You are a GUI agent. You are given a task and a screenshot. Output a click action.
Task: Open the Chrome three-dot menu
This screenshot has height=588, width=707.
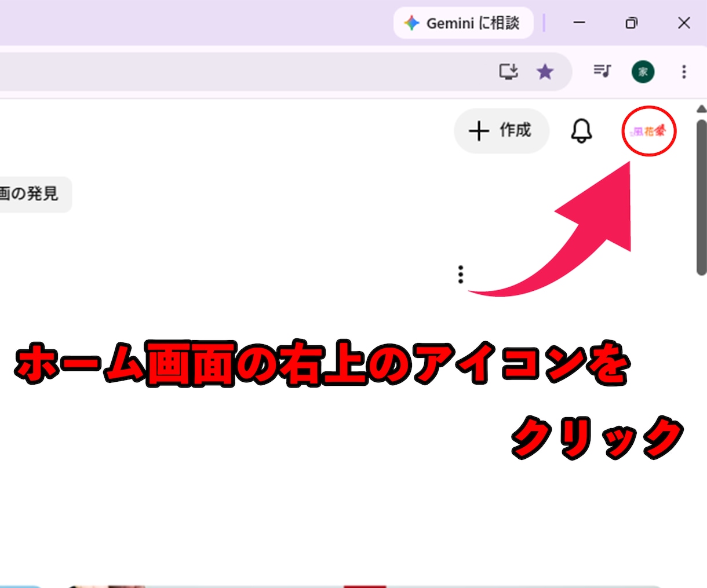684,72
